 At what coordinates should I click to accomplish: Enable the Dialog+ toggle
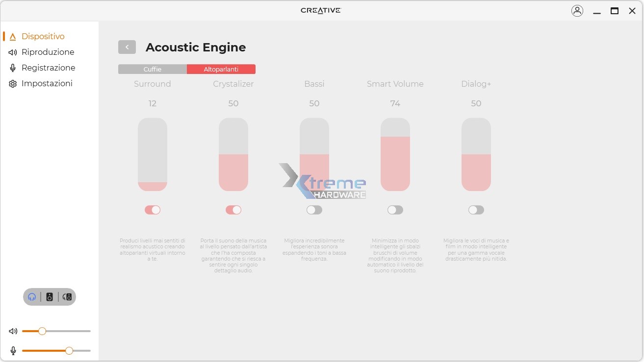[476, 210]
